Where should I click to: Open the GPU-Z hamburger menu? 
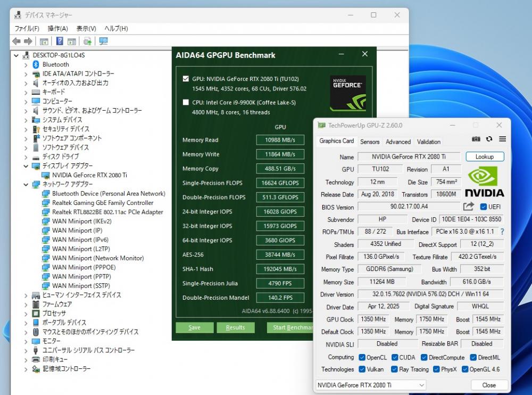503,138
